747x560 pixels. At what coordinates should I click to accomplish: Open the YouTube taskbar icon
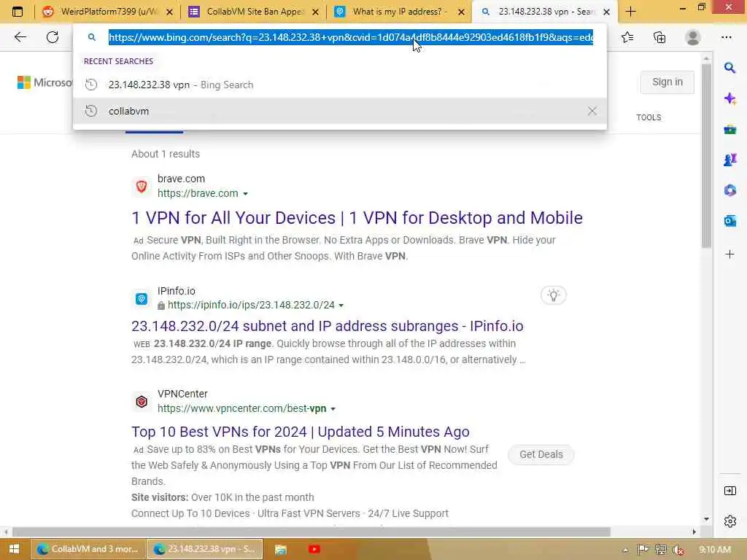tap(314, 549)
